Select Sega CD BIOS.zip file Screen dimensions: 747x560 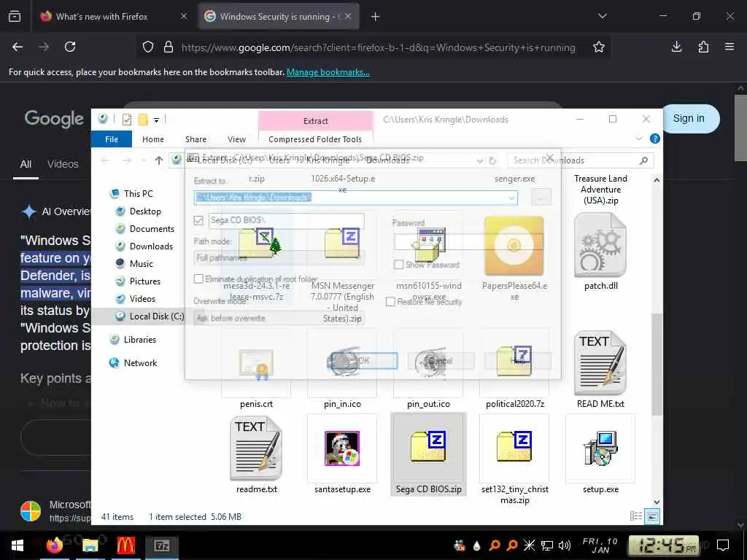429,454
